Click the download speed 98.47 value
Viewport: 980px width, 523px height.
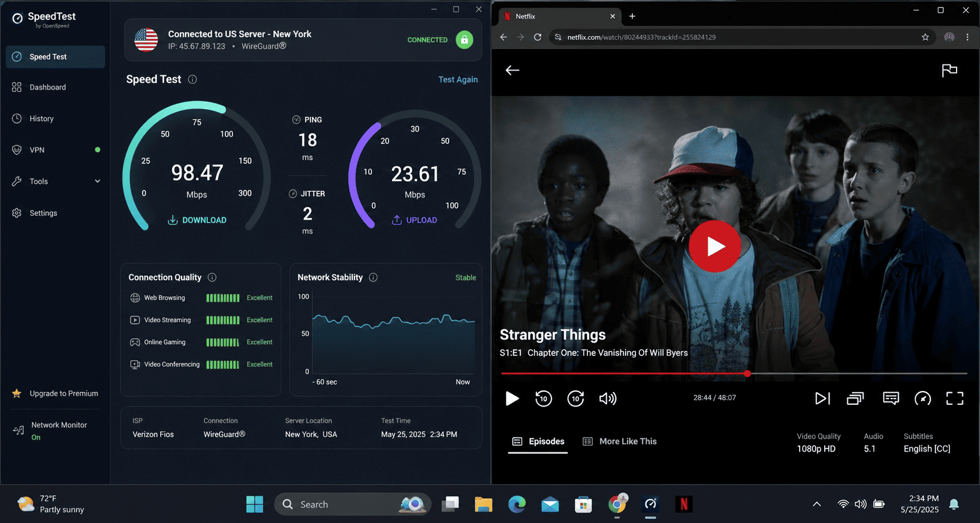[x=197, y=172]
